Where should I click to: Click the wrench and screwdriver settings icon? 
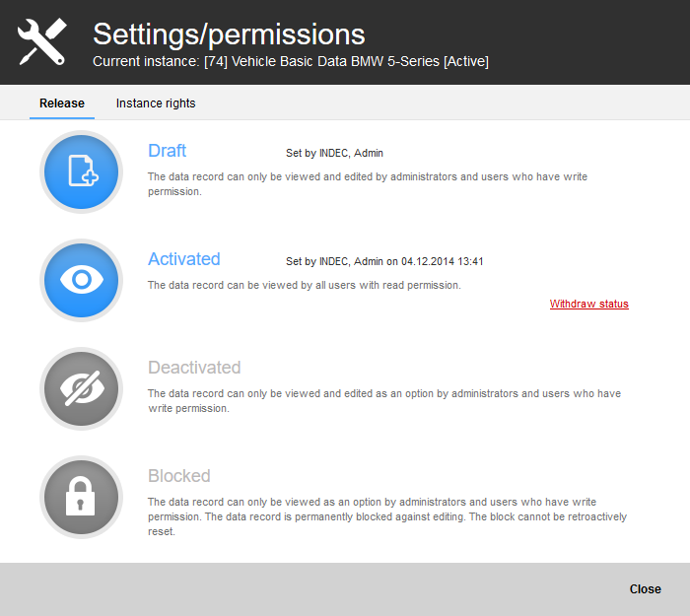pyautogui.click(x=41, y=42)
